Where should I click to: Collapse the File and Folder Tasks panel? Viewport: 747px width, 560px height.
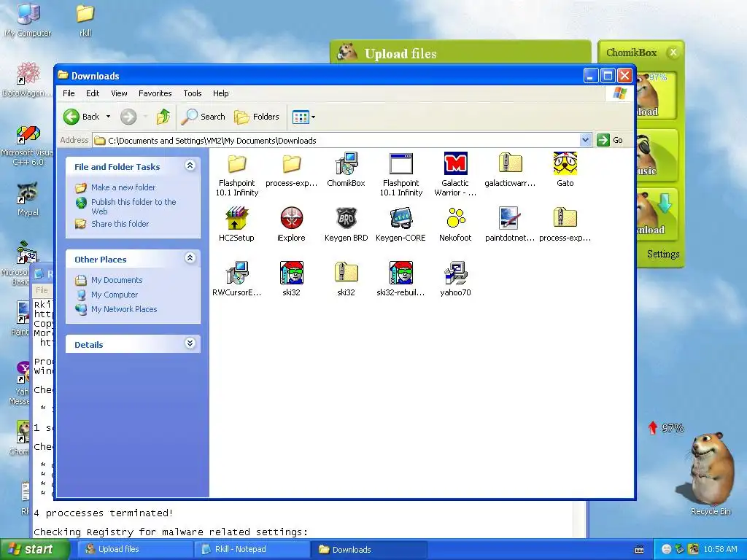click(190, 166)
